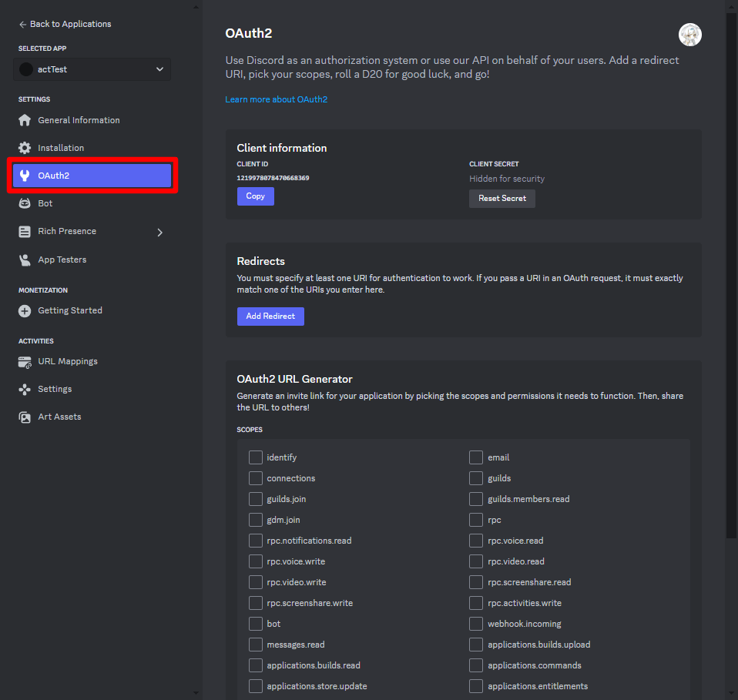Enable the connections scope checkbox
Viewport: 738px width, 700px height.
[x=256, y=478]
